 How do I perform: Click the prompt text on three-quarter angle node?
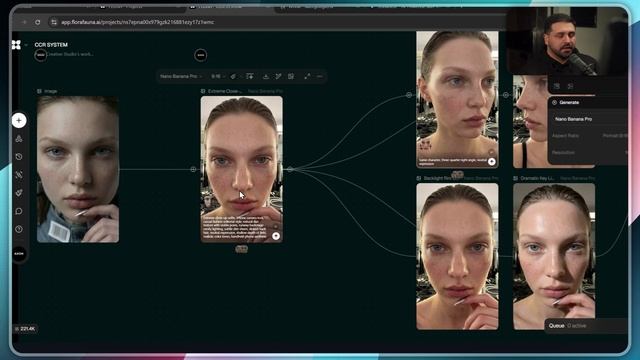click(452, 162)
